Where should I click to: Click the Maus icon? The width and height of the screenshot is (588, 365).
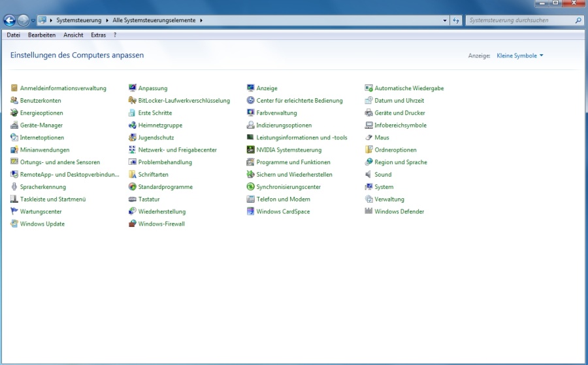pos(368,138)
